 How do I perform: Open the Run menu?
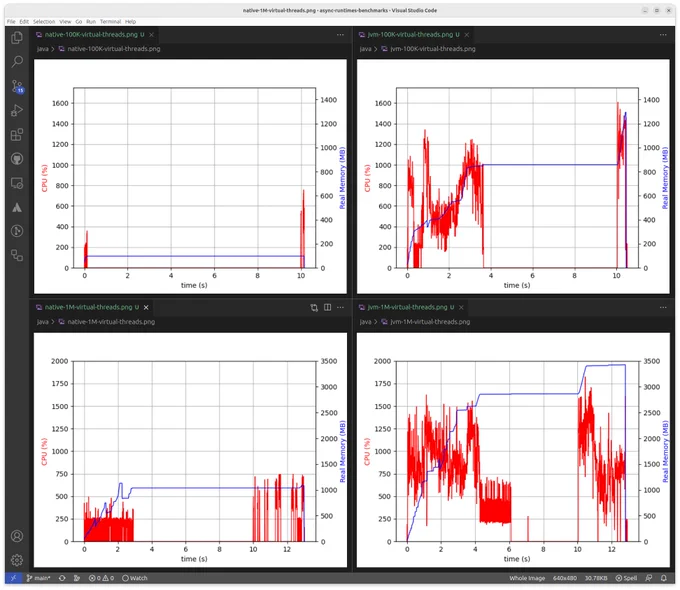(91, 22)
